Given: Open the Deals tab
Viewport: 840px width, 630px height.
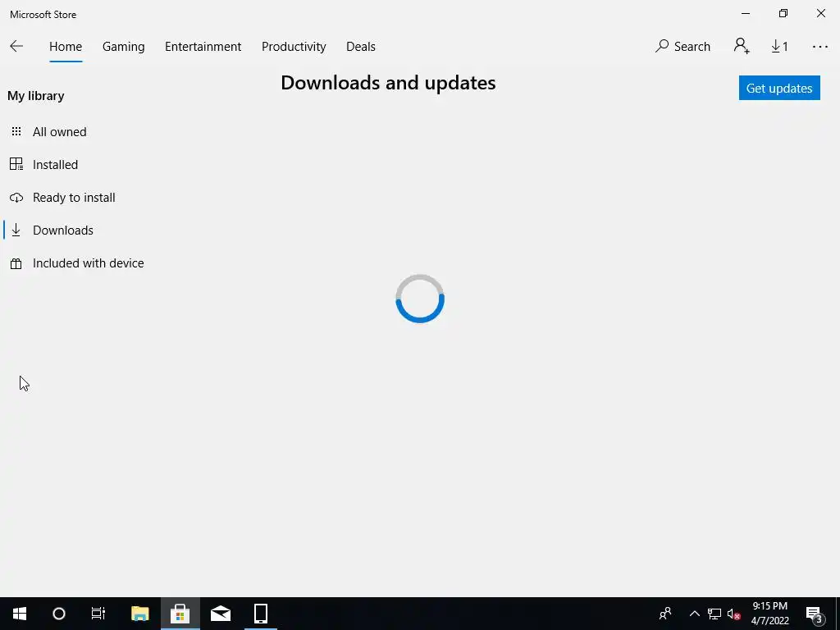Looking at the screenshot, I should [x=361, y=47].
